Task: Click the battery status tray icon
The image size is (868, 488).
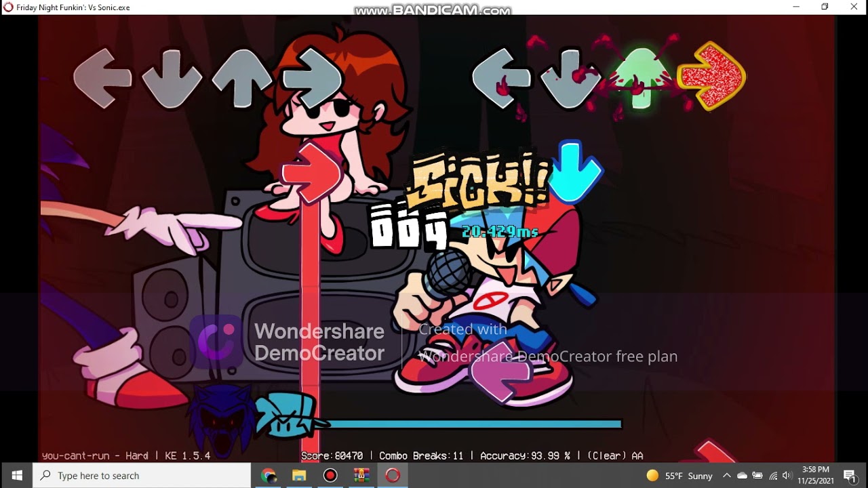Action: [x=757, y=476]
